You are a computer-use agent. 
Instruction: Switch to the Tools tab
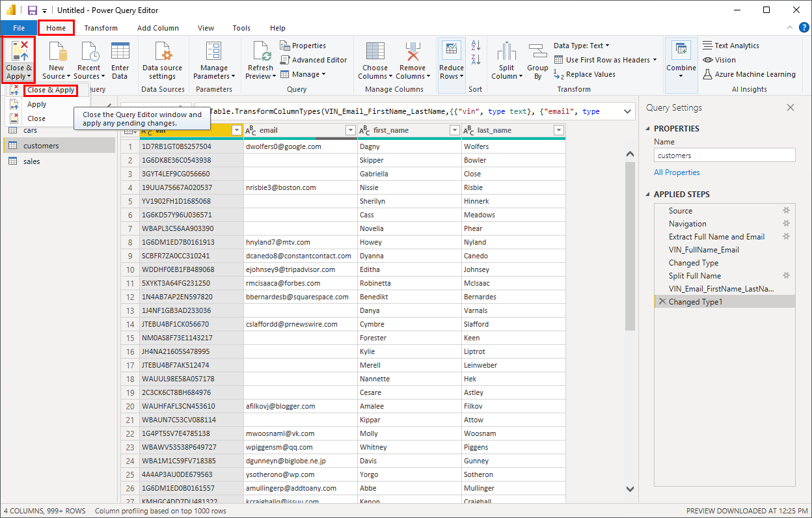(x=241, y=28)
